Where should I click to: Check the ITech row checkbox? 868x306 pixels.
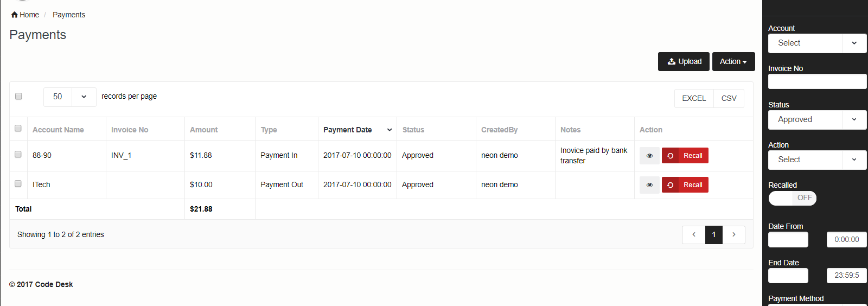[18, 184]
